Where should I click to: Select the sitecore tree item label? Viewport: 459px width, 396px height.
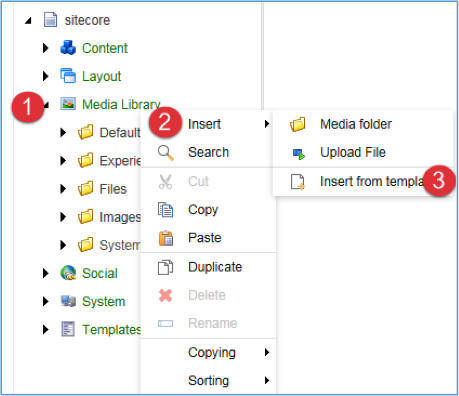click(x=87, y=20)
